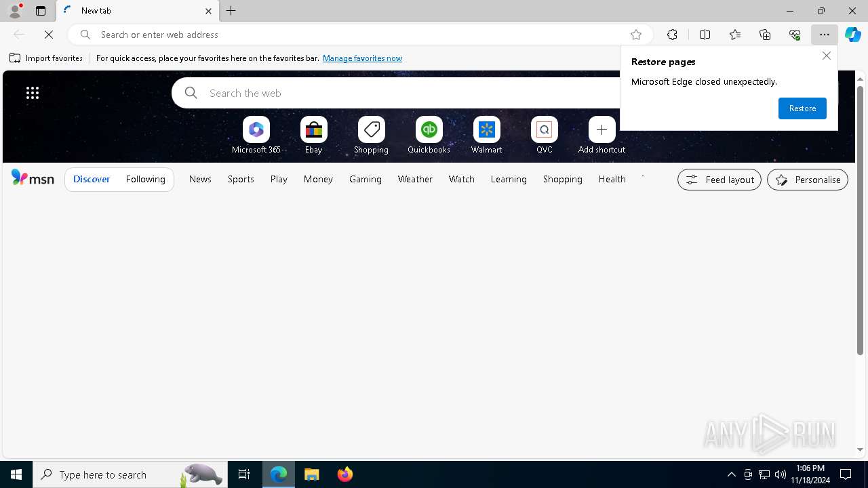Show hidden system tray icons
868x488 pixels.
click(x=731, y=474)
